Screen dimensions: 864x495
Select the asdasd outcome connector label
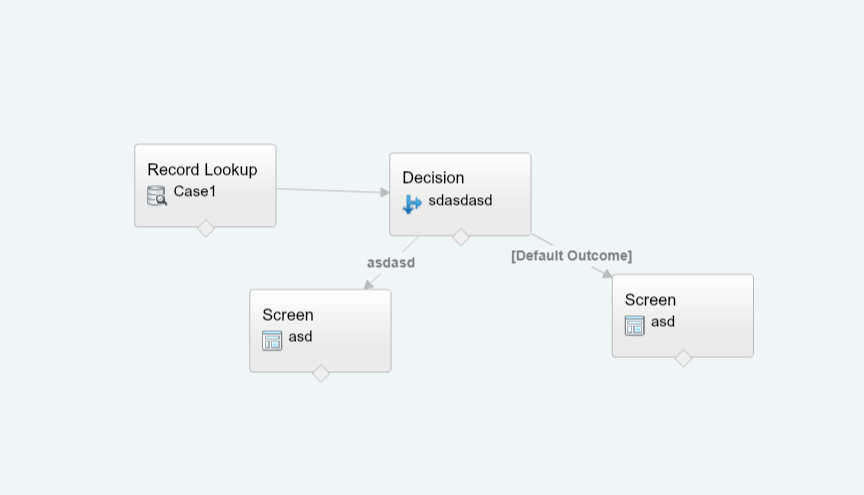coord(391,263)
